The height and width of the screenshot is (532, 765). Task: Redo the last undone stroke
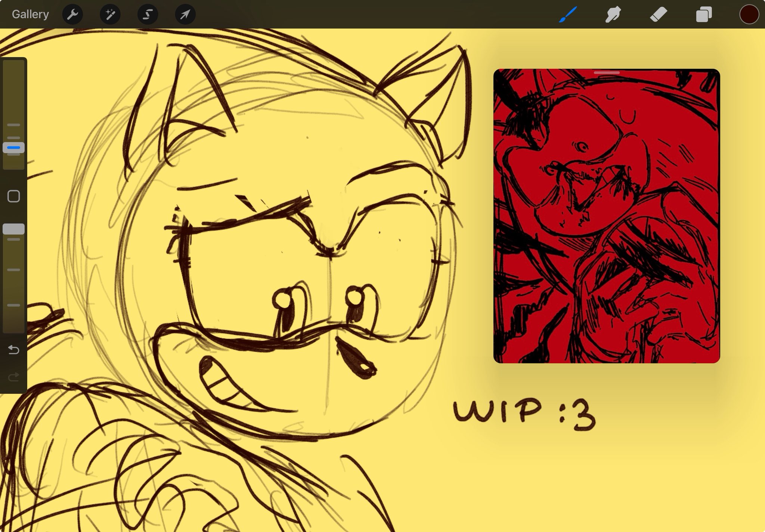(14, 377)
